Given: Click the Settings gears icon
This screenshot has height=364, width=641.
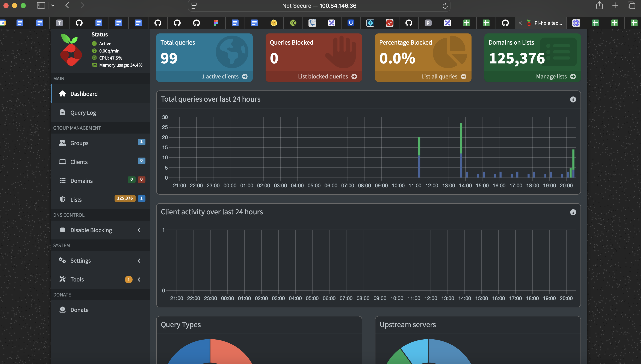Looking at the screenshot, I should pyautogui.click(x=62, y=260).
